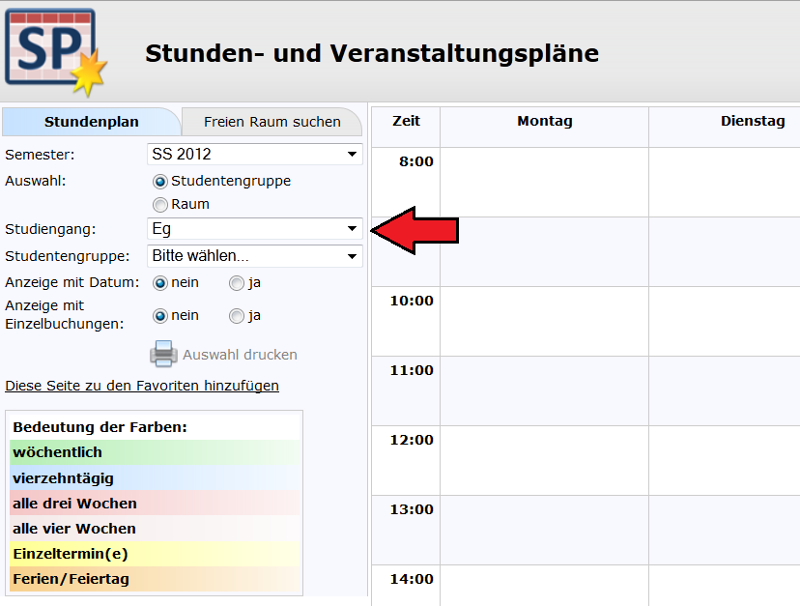This screenshot has width=800, height=606.
Task: Click the Bedeutung der Farben legend heading
Action: (100, 427)
